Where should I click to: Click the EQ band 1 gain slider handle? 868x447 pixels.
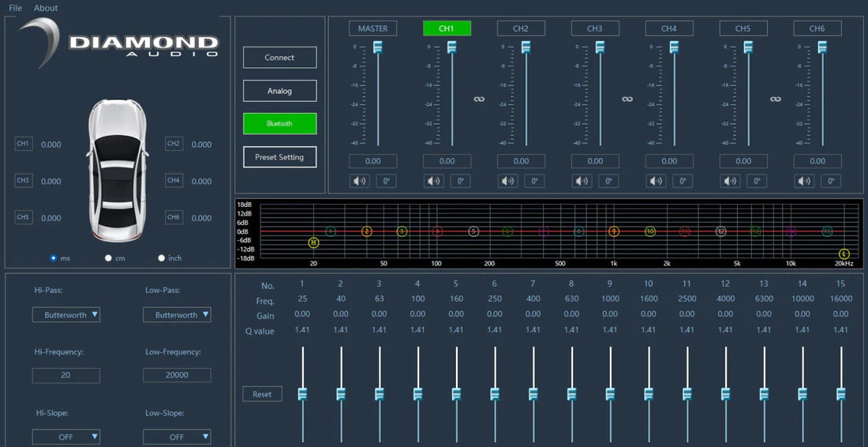tap(302, 393)
